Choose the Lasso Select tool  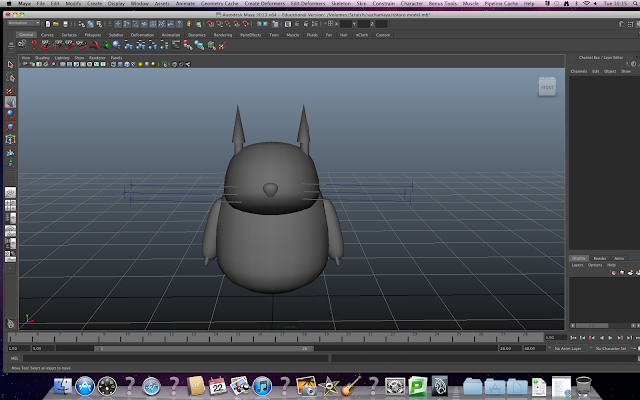10,77
